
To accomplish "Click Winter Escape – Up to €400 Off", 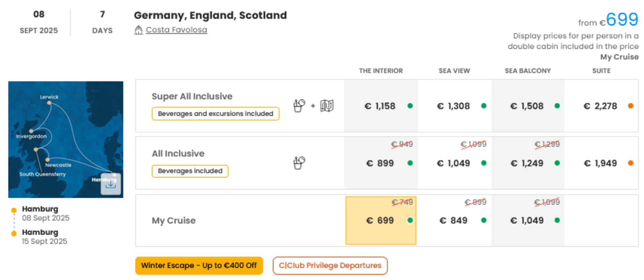I will pyautogui.click(x=199, y=266).
